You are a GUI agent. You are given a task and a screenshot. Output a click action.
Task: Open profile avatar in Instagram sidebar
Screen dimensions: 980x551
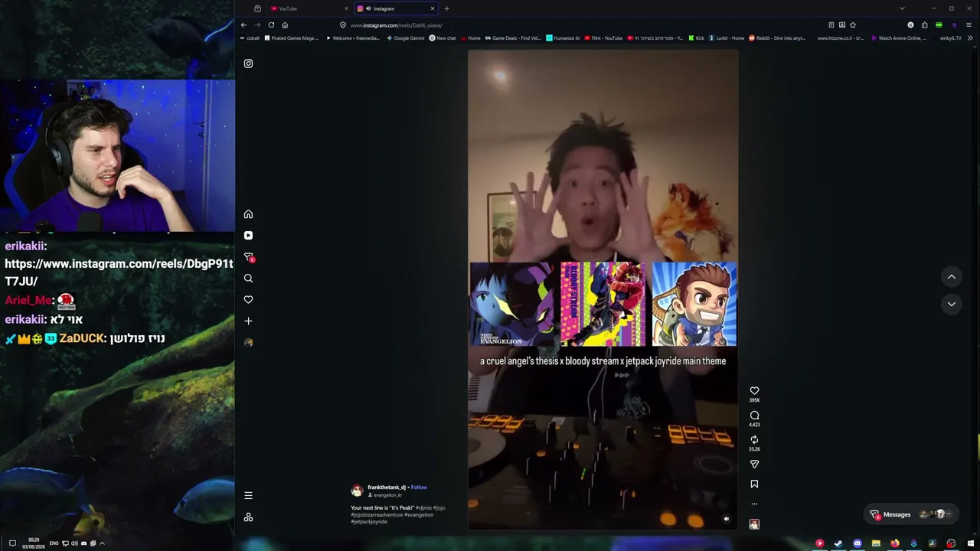248,343
